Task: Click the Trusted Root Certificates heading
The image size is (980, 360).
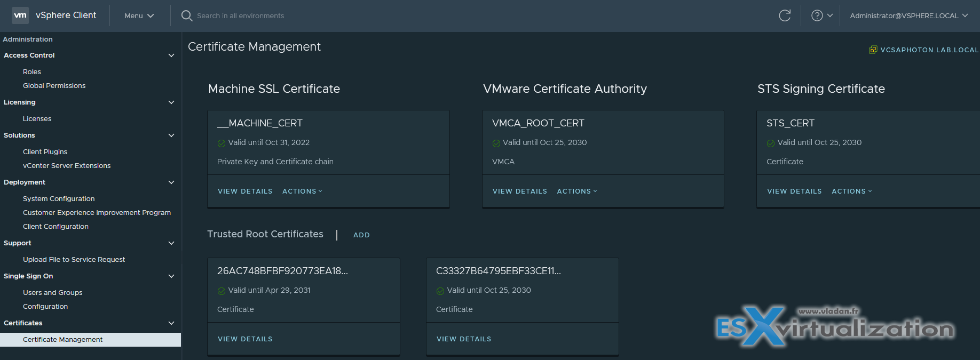Action: pos(265,234)
